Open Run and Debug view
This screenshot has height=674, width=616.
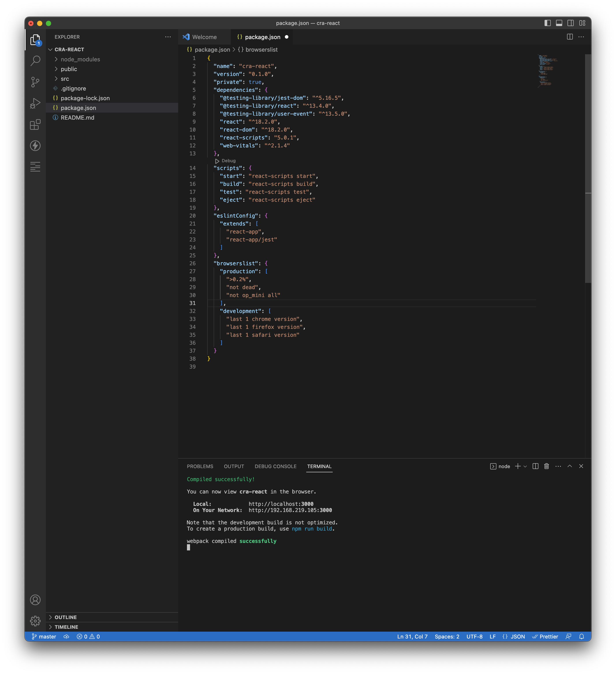coord(35,103)
